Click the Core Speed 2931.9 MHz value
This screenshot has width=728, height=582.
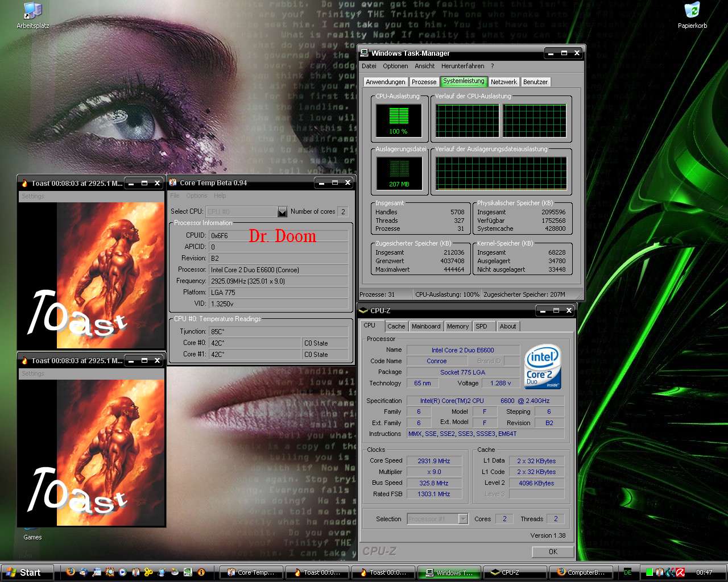point(433,461)
